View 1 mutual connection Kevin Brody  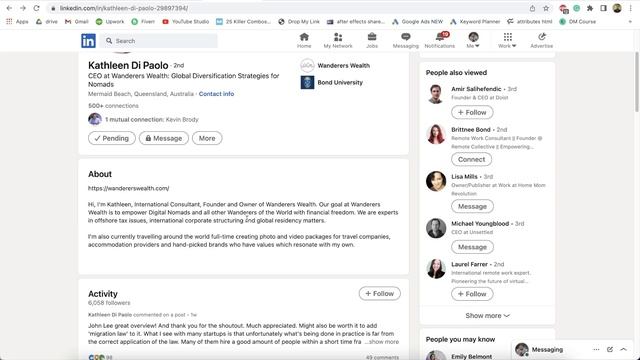coord(143,120)
